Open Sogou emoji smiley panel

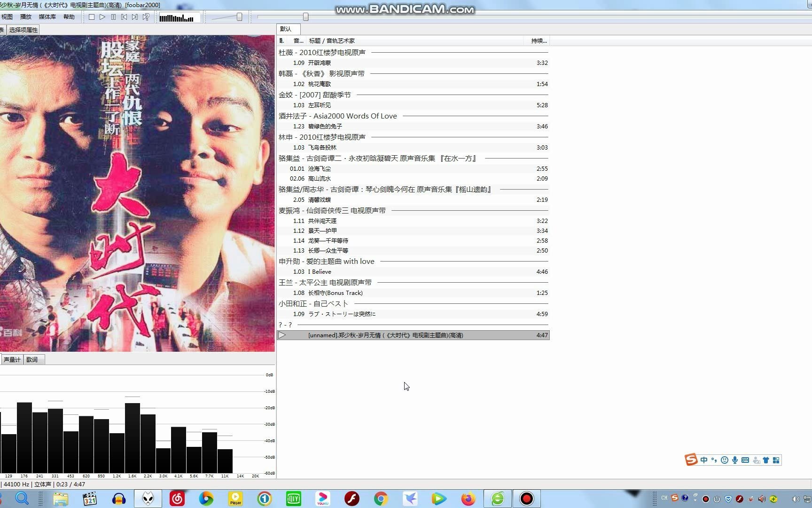tap(724, 460)
